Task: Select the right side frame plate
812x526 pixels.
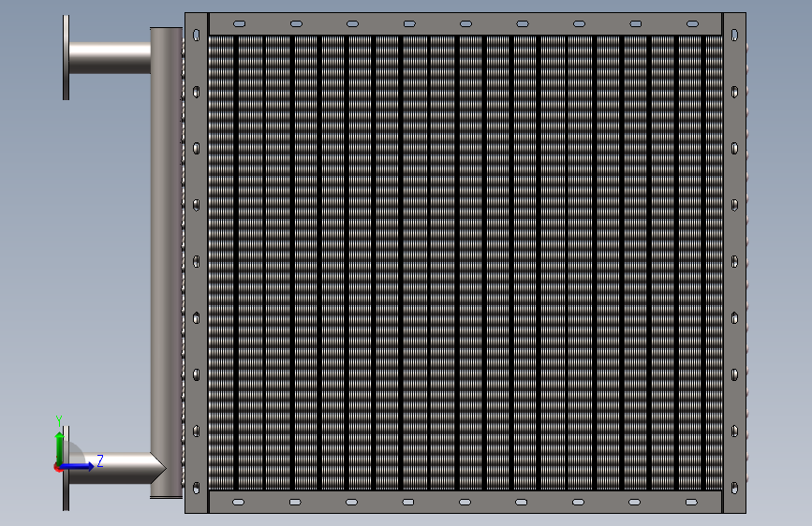Action: 734,263
